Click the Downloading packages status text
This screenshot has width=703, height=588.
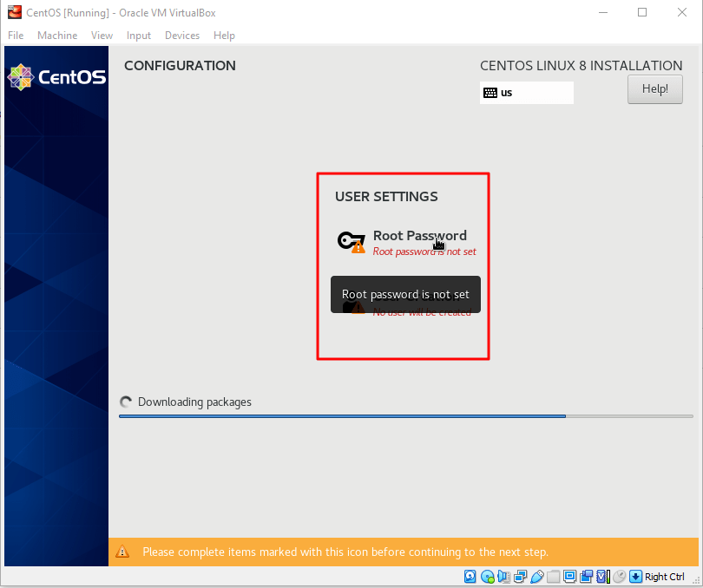194,402
